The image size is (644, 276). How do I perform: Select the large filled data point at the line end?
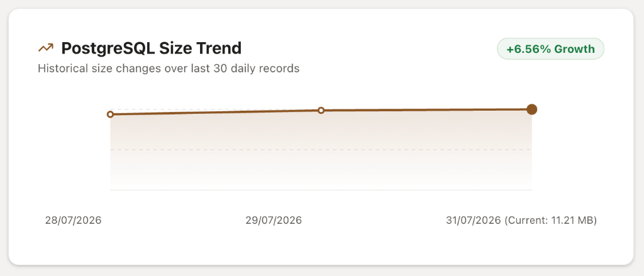pyautogui.click(x=532, y=109)
